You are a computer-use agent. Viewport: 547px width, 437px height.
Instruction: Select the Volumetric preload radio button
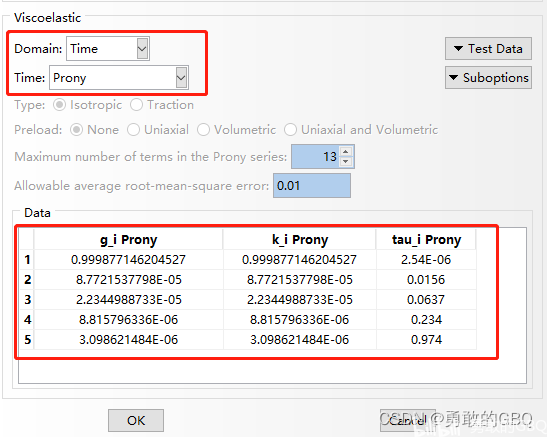tap(203, 130)
